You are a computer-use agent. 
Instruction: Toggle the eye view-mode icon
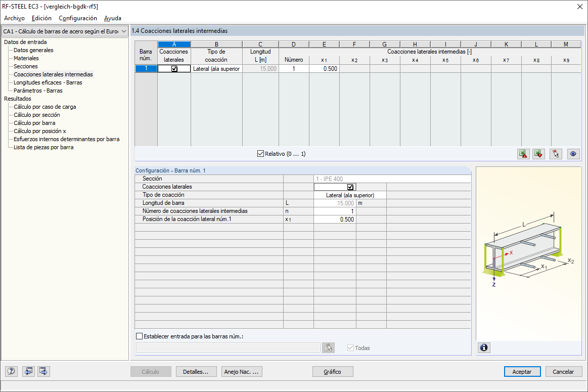coord(573,154)
